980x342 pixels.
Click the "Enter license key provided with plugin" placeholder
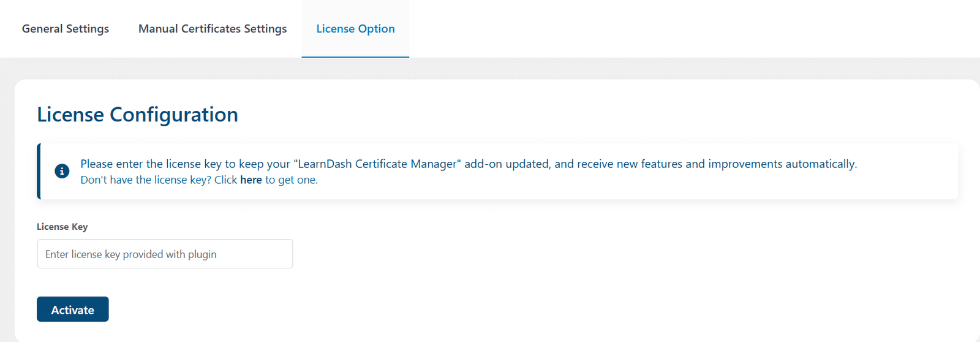(x=131, y=254)
